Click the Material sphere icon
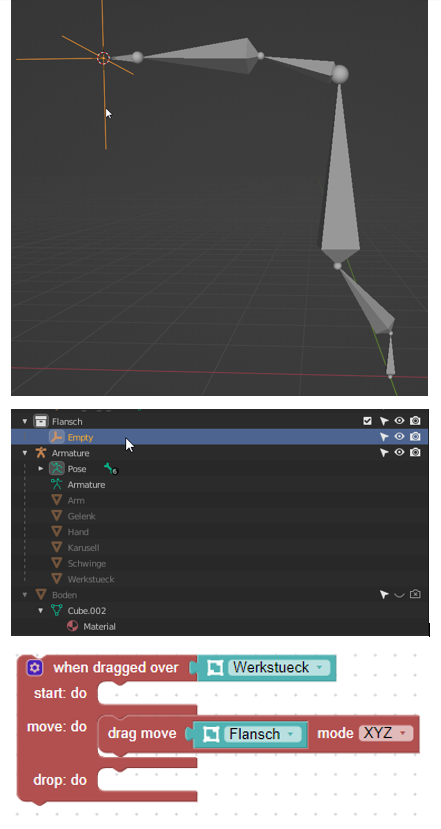Screen dimensions: 441x829 (72, 627)
